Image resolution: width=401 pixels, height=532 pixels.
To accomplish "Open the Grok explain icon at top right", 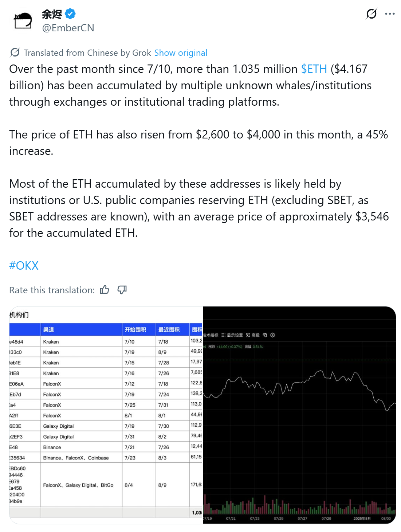I will tap(371, 14).
